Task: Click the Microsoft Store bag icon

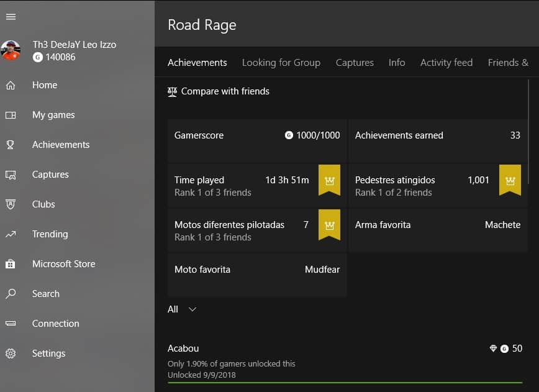Action: click(11, 264)
